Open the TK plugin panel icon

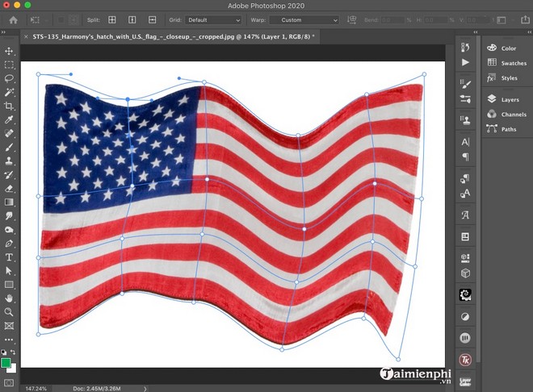tap(465, 360)
